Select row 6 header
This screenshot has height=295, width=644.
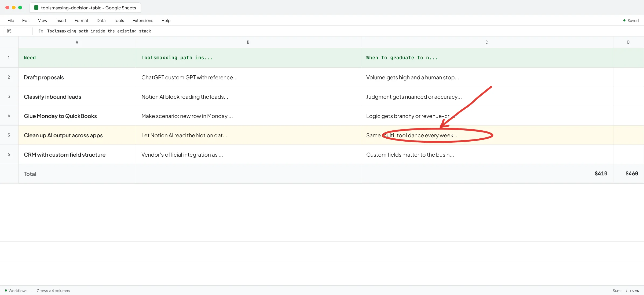[x=9, y=154]
